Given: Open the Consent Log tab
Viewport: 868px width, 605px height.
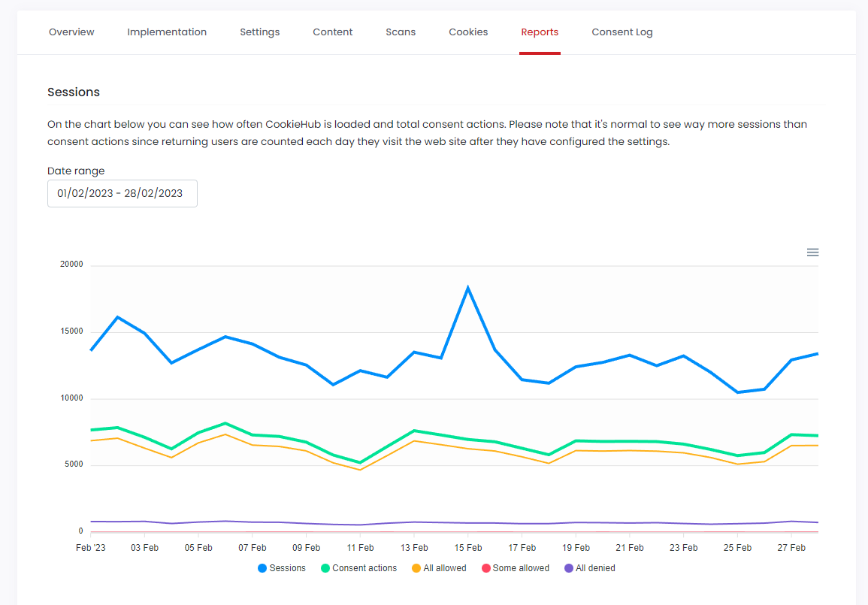Looking at the screenshot, I should [x=622, y=32].
